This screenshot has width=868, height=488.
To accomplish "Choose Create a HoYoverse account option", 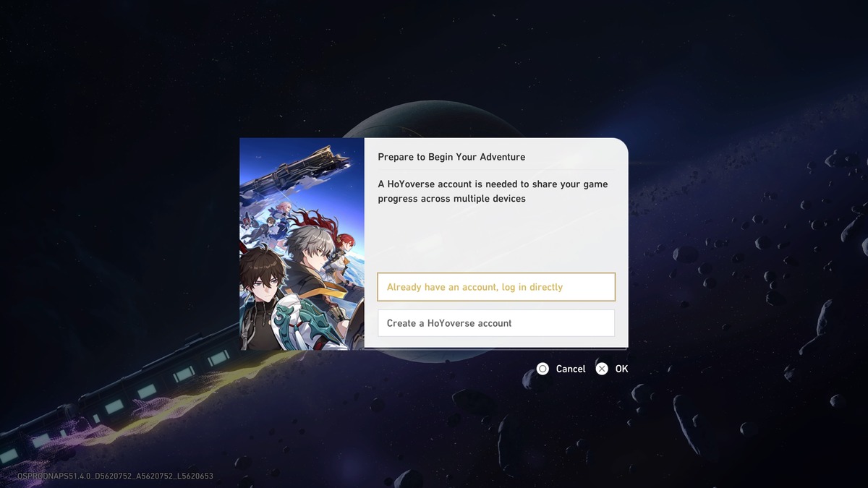I will (x=496, y=323).
